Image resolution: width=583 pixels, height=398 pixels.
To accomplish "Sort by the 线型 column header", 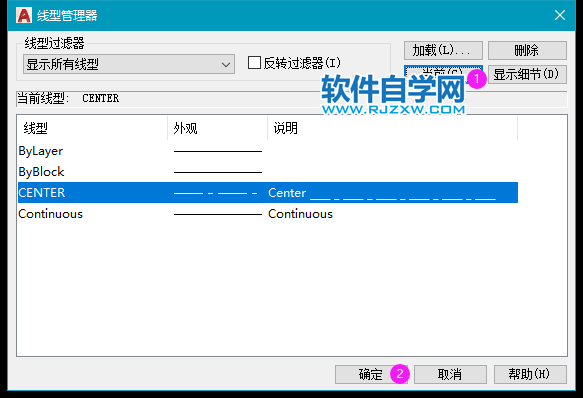I will point(92,128).
